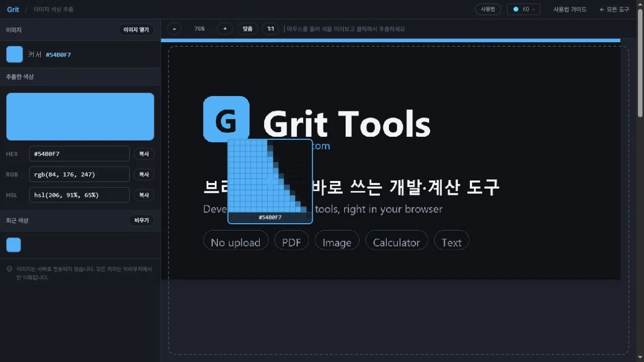Click the 맞춤 fit button
The image size is (644, 362).
(247, 29)
